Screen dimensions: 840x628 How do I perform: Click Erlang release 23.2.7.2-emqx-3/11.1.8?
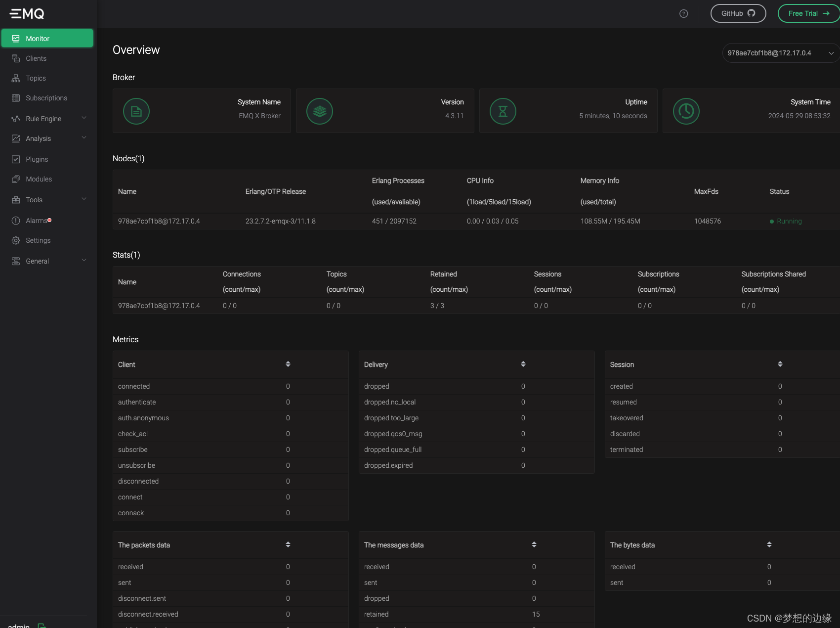281,221
